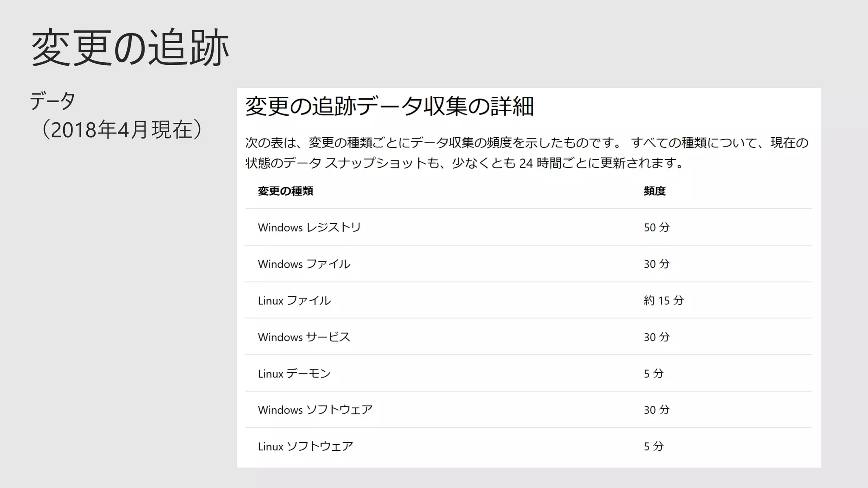Select the Windows ソフトウェア row label
The height and width of the screenshot is (488, 868).
[x=315, y=410]
